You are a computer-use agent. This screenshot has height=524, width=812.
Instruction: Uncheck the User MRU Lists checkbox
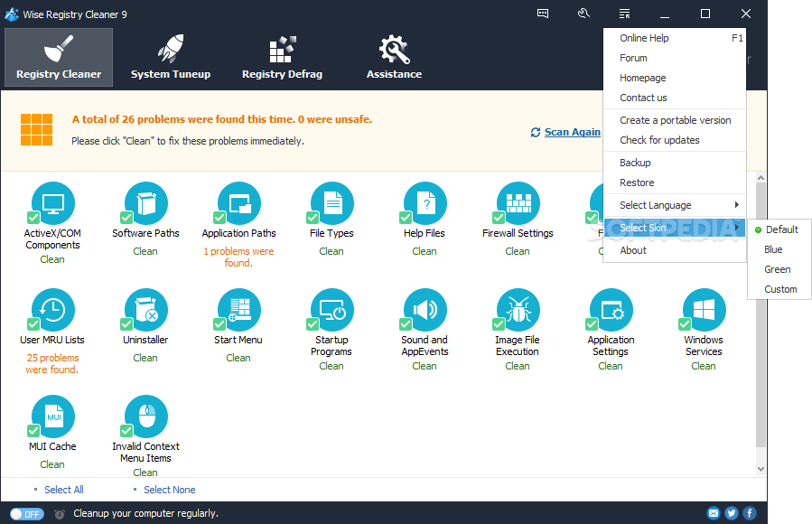point(33,324)
